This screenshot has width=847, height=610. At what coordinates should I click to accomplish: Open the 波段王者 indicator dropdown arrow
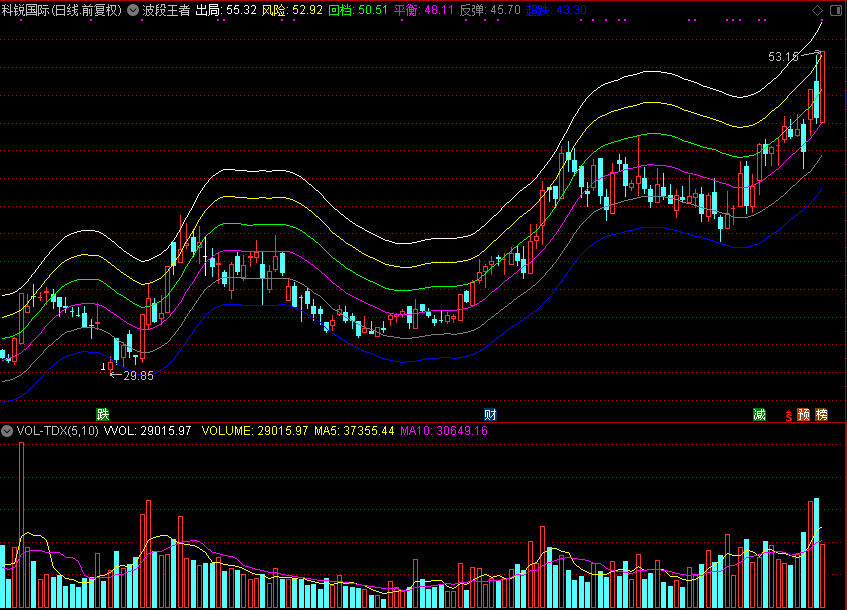click(133, 10)
